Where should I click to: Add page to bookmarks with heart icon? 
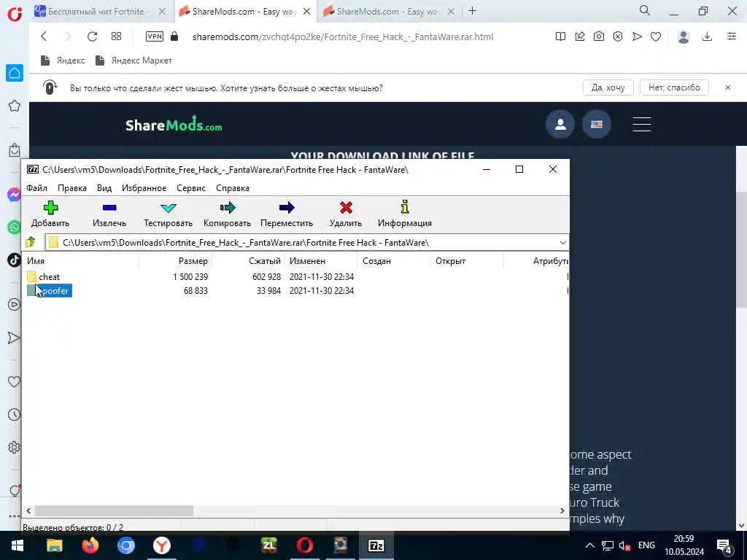656,36
